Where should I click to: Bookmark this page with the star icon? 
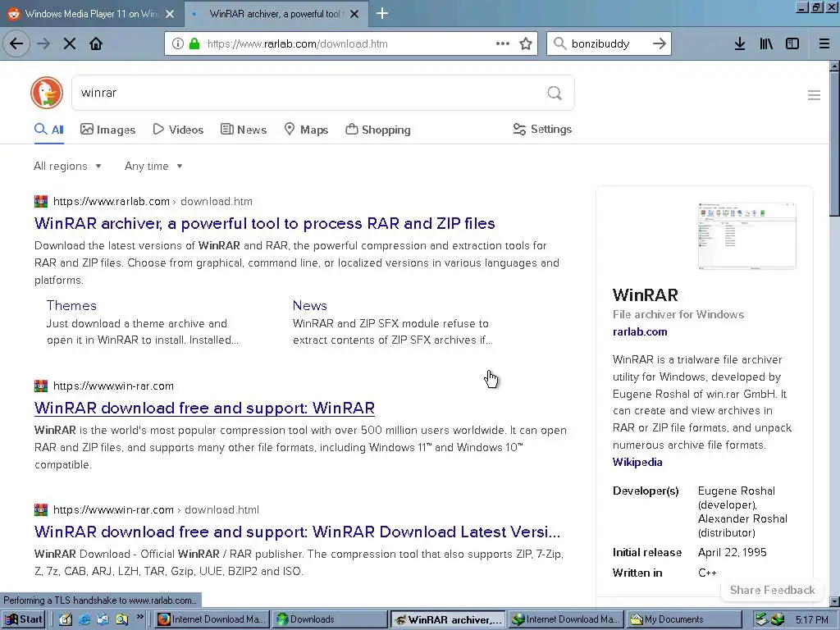(x=526, y=44)
